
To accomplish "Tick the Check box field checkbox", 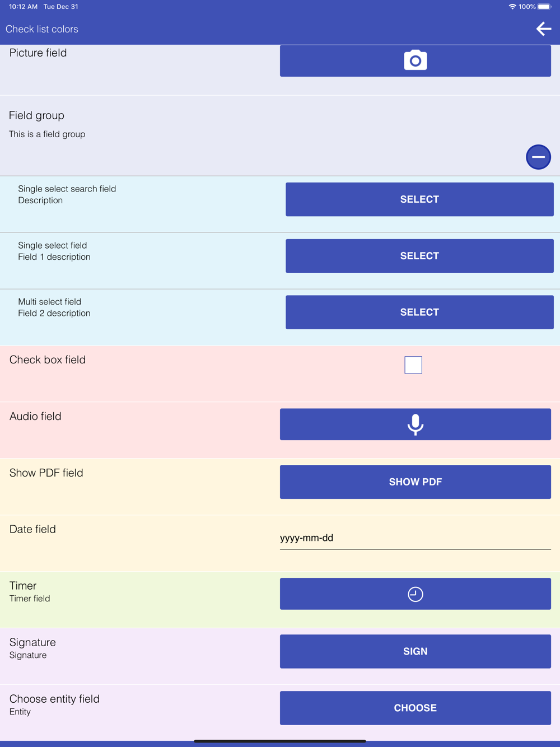I will click(x=413, y=365).
